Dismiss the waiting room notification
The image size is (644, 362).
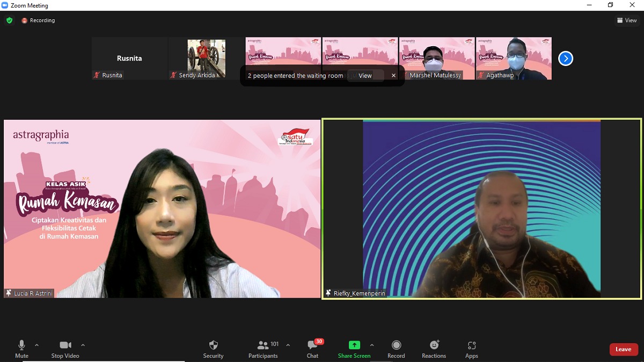pyautogui.click(x=393, y=76)
